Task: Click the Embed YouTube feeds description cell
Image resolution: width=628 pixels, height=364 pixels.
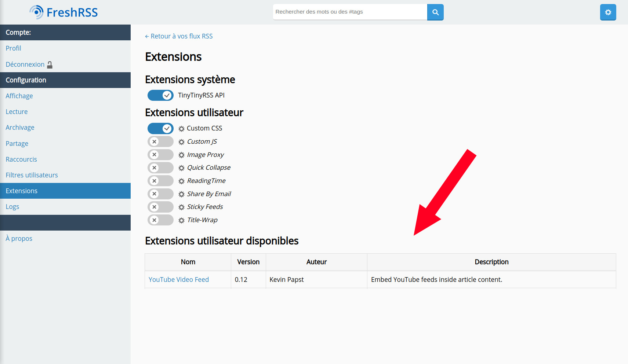Action: coord(491,280)
